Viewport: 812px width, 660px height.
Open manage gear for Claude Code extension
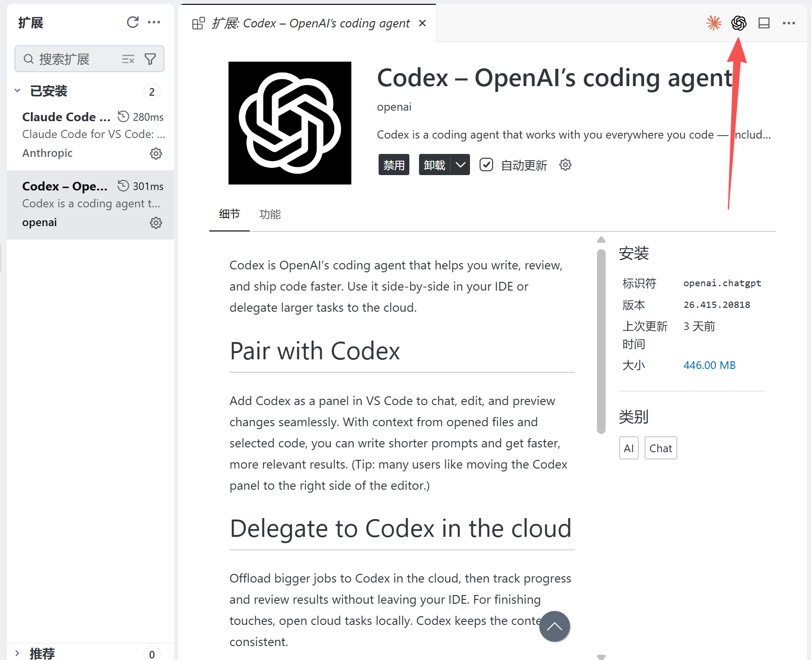click(156, 153)
